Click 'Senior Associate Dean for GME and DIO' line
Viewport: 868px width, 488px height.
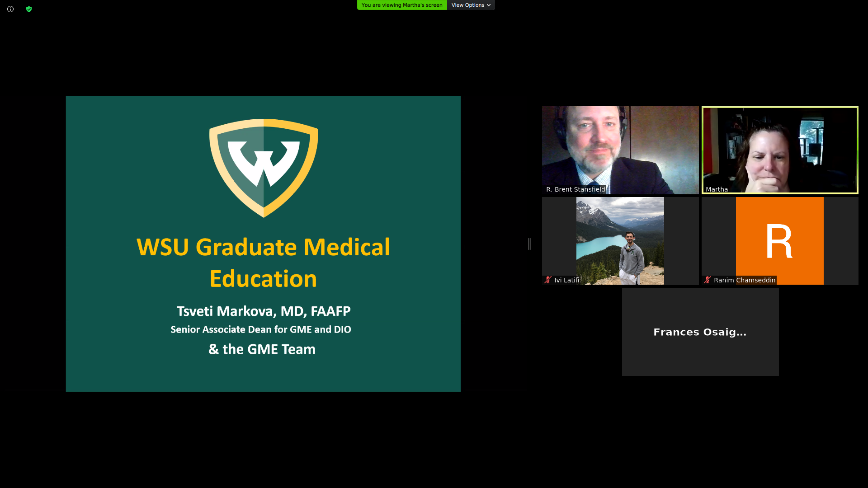261,330
